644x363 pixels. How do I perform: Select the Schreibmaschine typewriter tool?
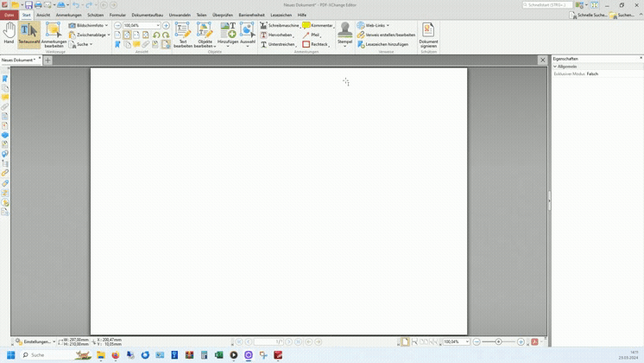click(280, 26)
